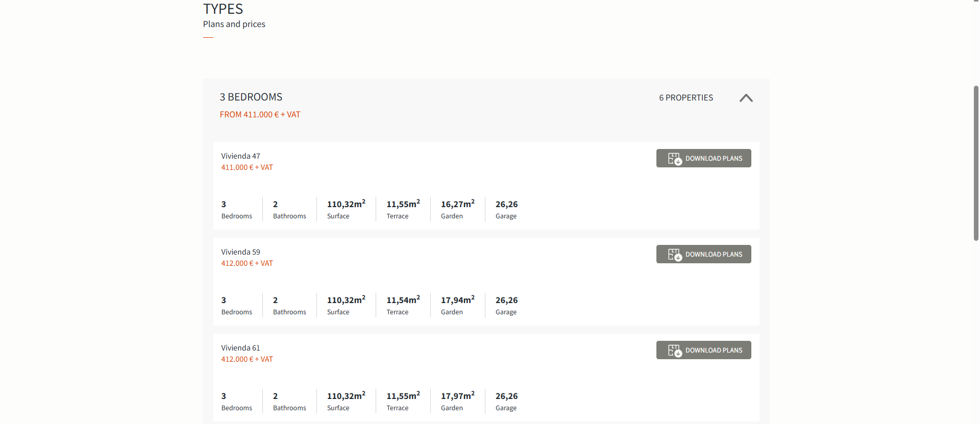980x424 pixels.
Task: Download plans for Vivienda 47
Action: [x=713, y=159]
